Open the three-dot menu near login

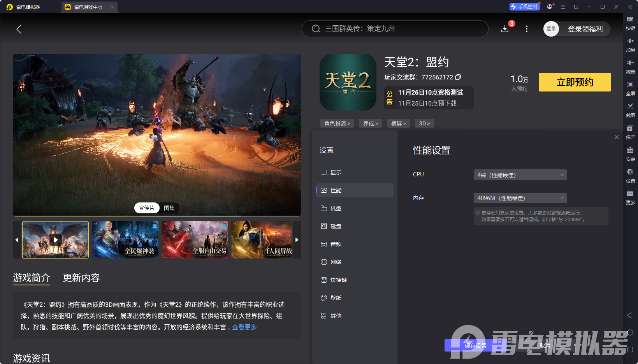click(526, 29)
